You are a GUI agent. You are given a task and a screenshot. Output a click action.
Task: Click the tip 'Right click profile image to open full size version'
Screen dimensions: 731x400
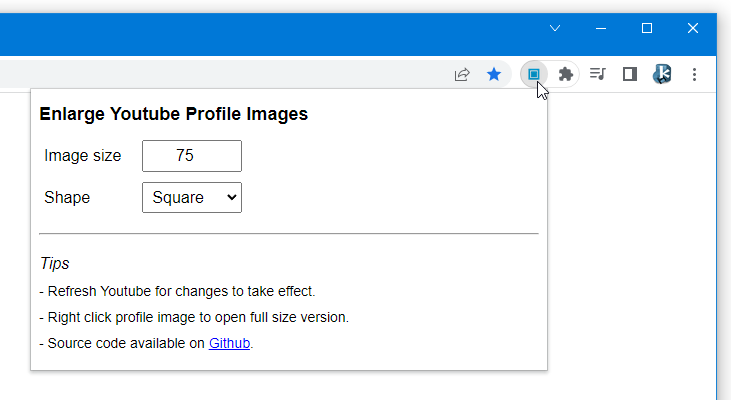tap(194, 317)
